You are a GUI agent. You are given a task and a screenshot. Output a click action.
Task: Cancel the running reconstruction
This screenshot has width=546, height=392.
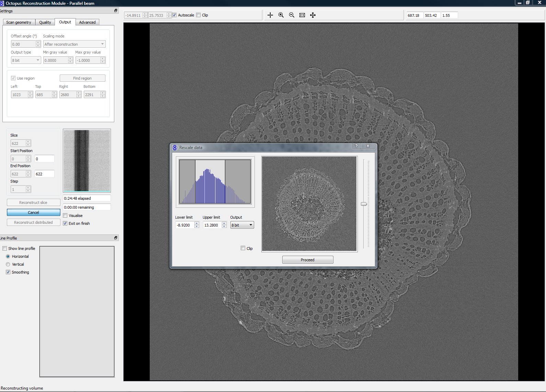(34, 212)
